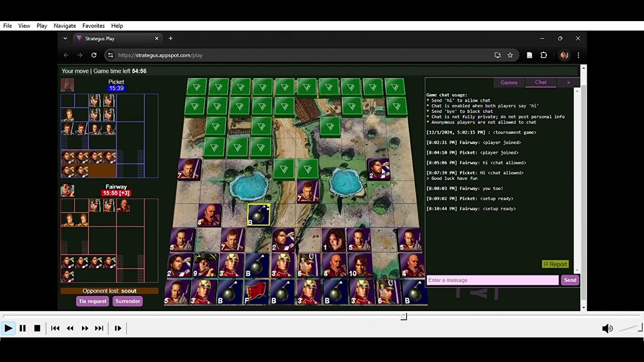Click the video seek bar thumb
The width and height of the screenshot is (644, 362).
click(x=404, y=316)
